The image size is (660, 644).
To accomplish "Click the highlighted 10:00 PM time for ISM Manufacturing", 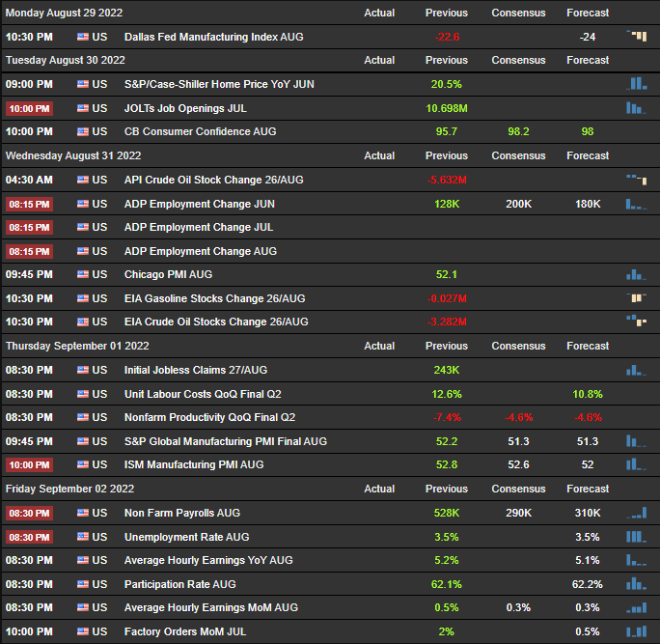I will coord(29,464).
